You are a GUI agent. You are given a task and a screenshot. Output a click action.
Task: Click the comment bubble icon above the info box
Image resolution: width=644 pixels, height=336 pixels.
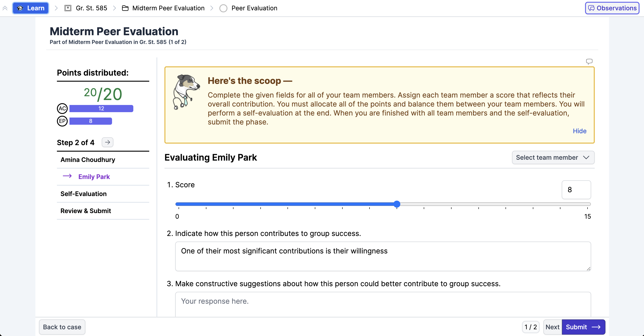pos(589,61)
